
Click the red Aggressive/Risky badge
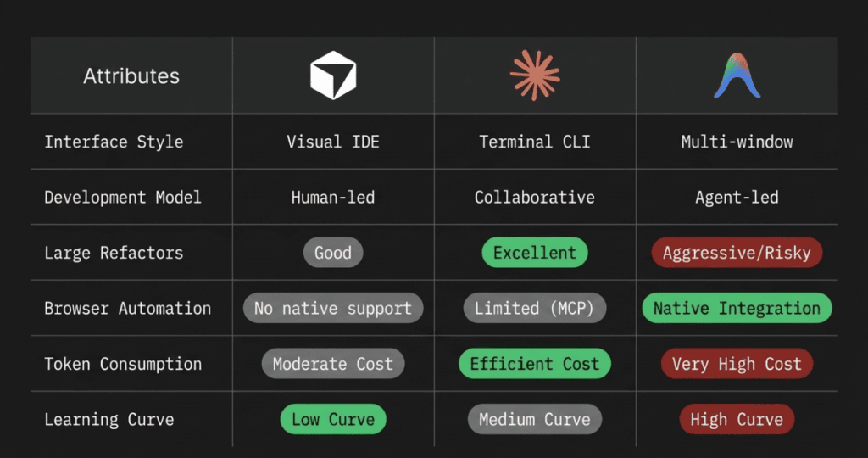click(x=737, y=253)
